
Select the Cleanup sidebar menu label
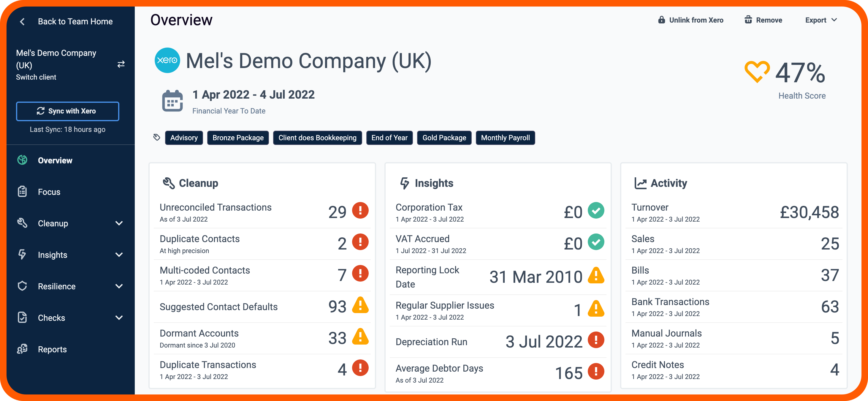[x=53, y=223]
